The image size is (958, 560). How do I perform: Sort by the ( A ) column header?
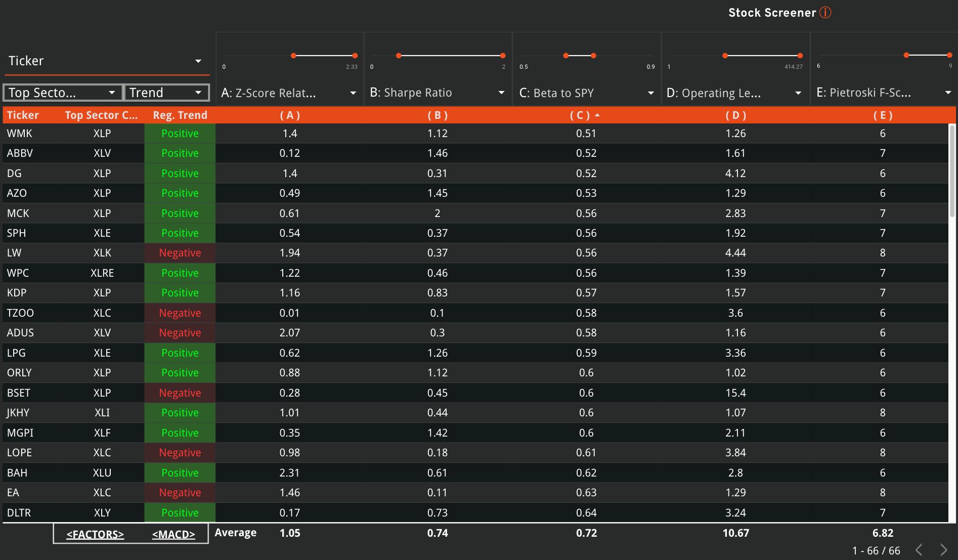pyautogui.click(x=290, y=115)
